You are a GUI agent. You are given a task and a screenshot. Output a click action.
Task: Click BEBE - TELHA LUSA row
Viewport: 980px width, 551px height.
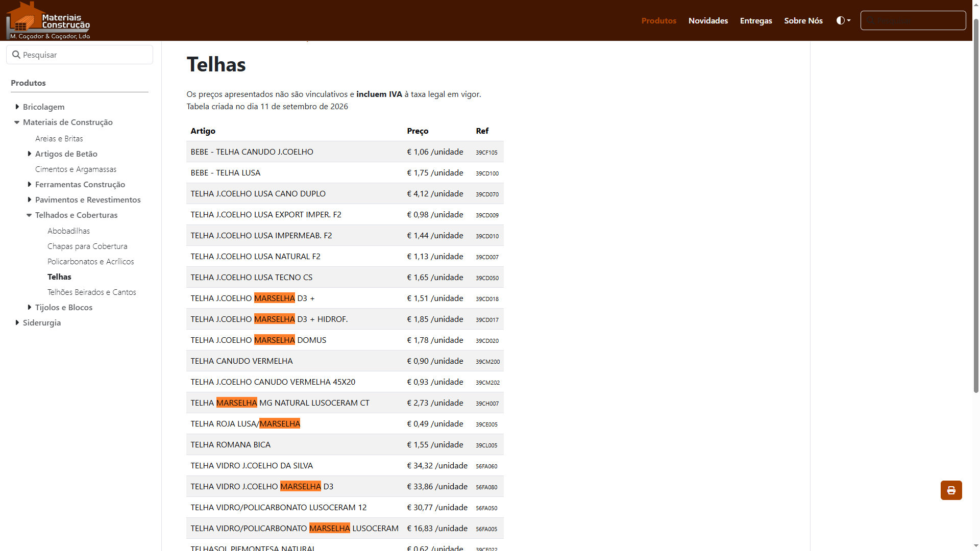click(345, 172)
